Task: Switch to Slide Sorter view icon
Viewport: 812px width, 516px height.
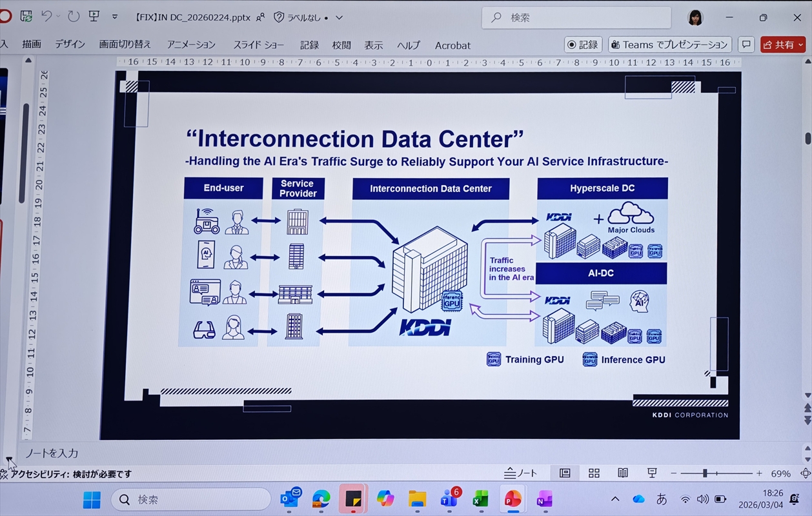Action: [x=594, y=473]
